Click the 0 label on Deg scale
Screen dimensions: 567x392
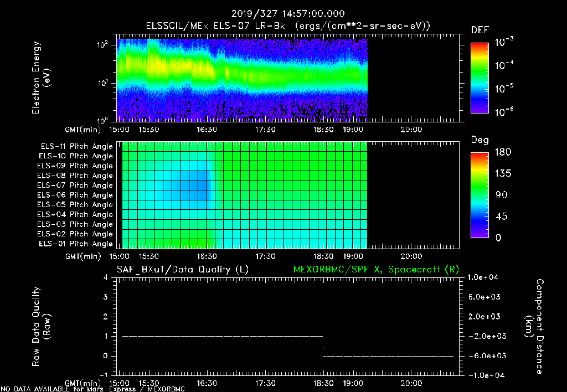pos(498,238)
